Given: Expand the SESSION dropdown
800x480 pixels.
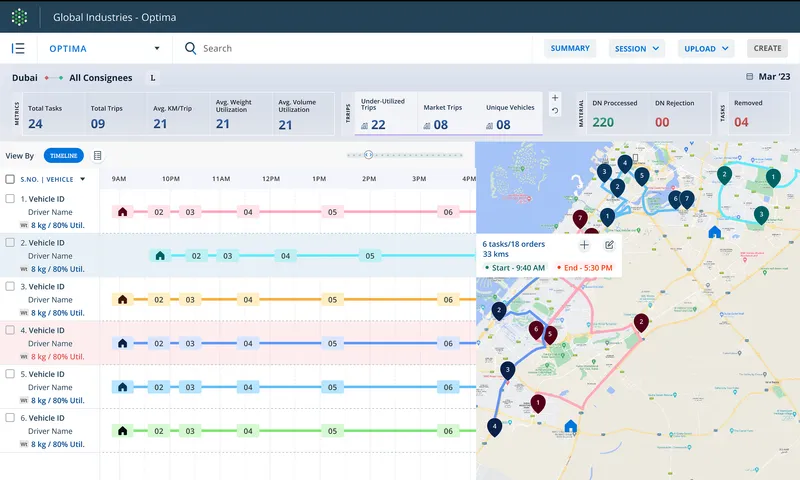Looking at the screenshot, I should [x=637, y=48].
